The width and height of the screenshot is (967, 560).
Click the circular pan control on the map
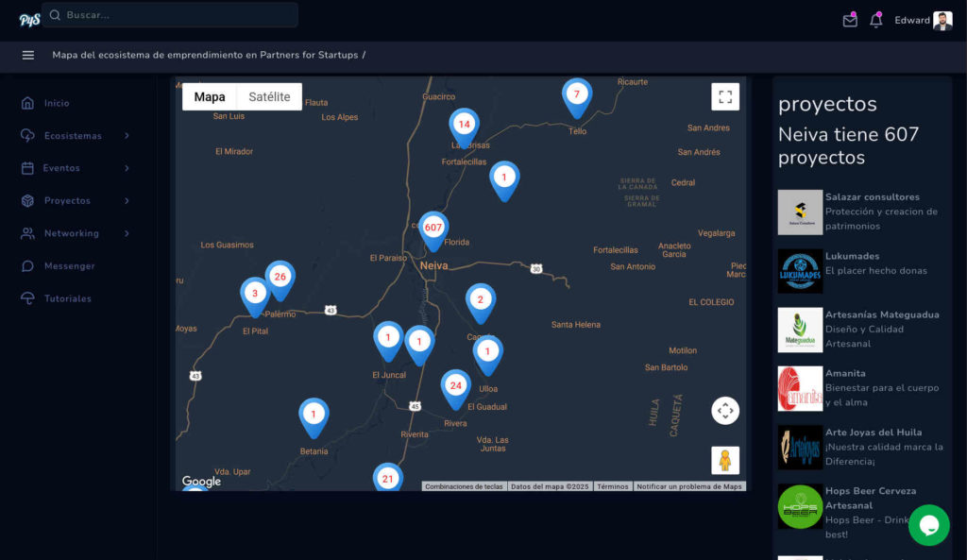725,411
